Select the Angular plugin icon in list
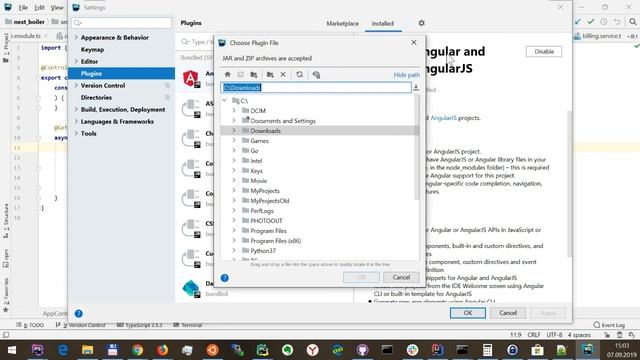This screenshot has height=360, width=640. 191,78
